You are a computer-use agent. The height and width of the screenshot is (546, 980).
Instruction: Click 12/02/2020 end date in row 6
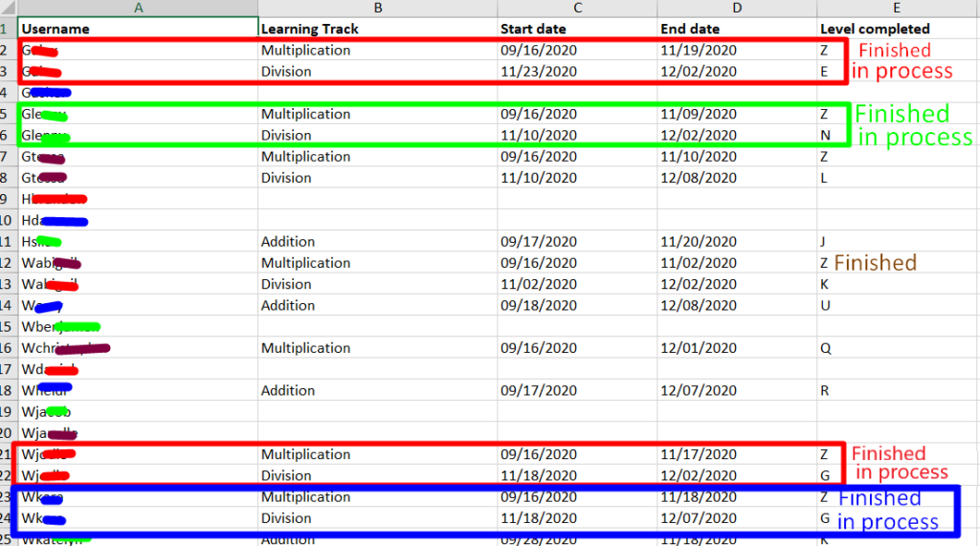point(737,135)
